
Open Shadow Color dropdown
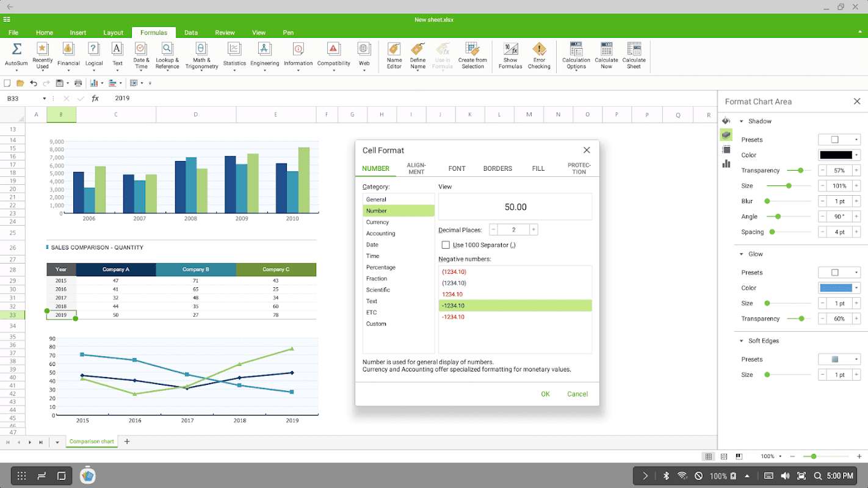(x=839, y=156)
